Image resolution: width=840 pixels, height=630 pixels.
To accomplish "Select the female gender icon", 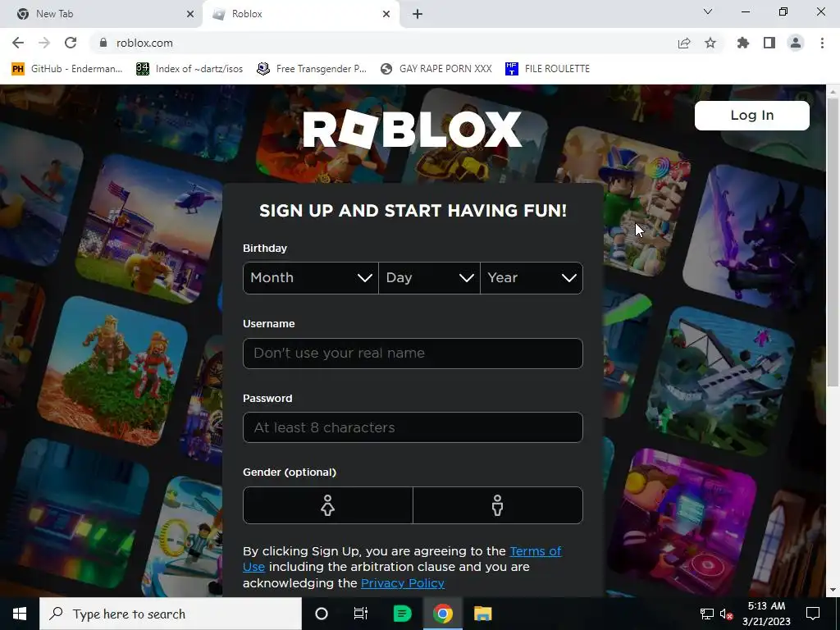I will coord(328,505).
